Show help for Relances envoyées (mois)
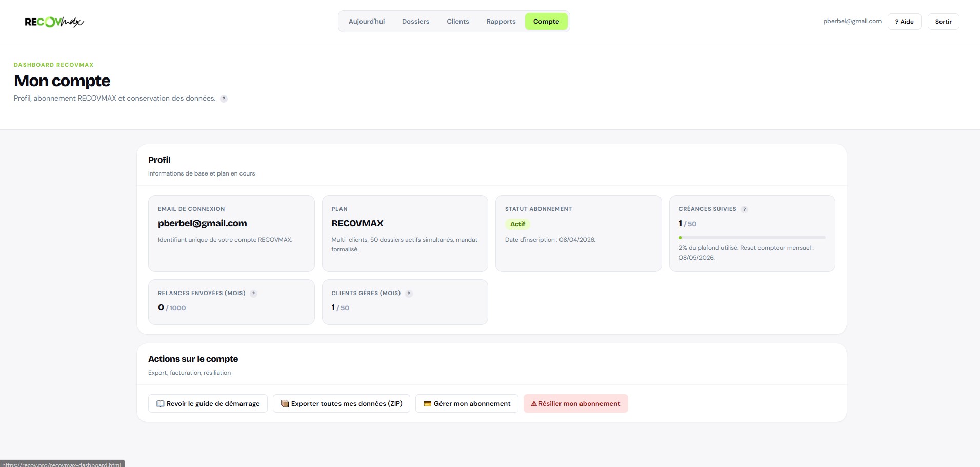Image resolution: width=980 pixels, height=467 pixels. pos(253,294)
